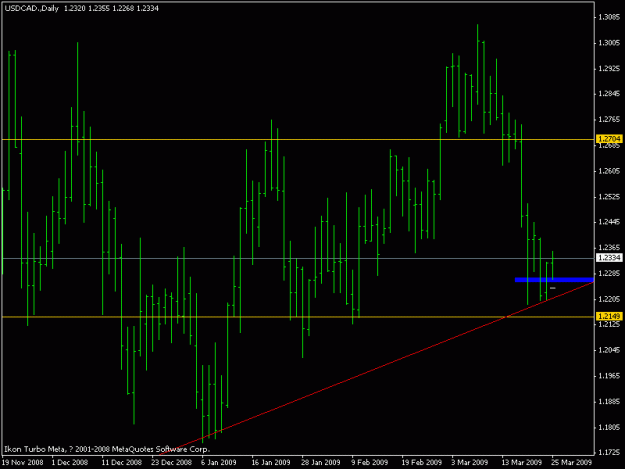Select the red ascending trendline

click(x=377, y=369)
